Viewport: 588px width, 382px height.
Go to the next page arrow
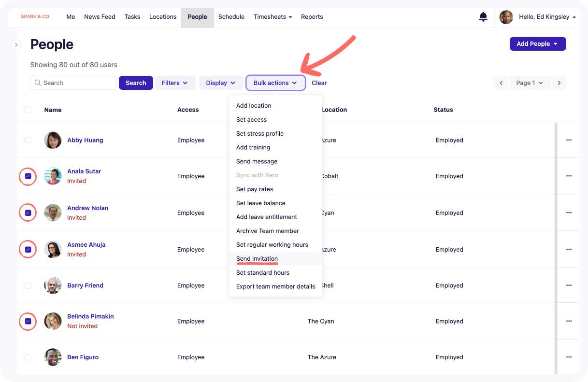click(559, 83)
